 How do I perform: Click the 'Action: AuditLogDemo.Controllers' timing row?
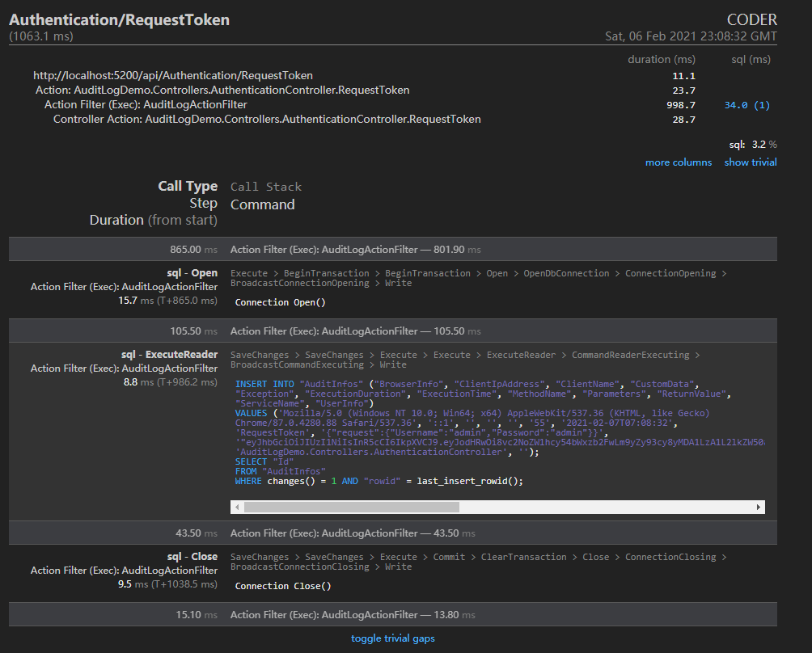pyautogui.click(x=222, y=90)
